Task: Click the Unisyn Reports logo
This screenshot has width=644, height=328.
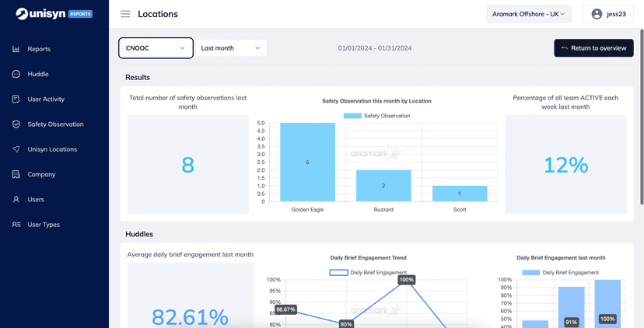Action: point(54,13)
